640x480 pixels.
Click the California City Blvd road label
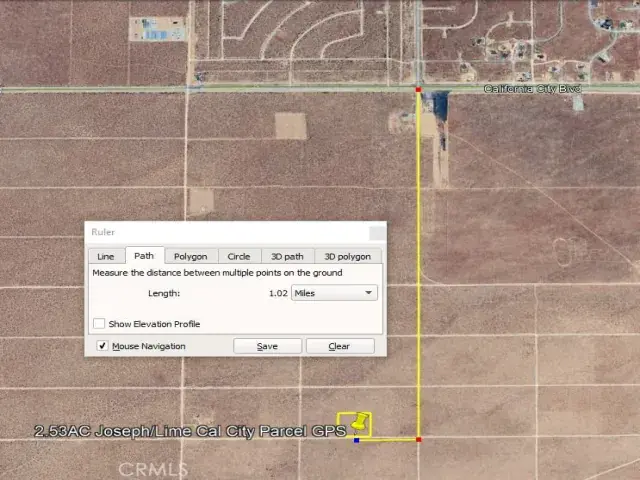pyautogui.click(x=532, y=89)
